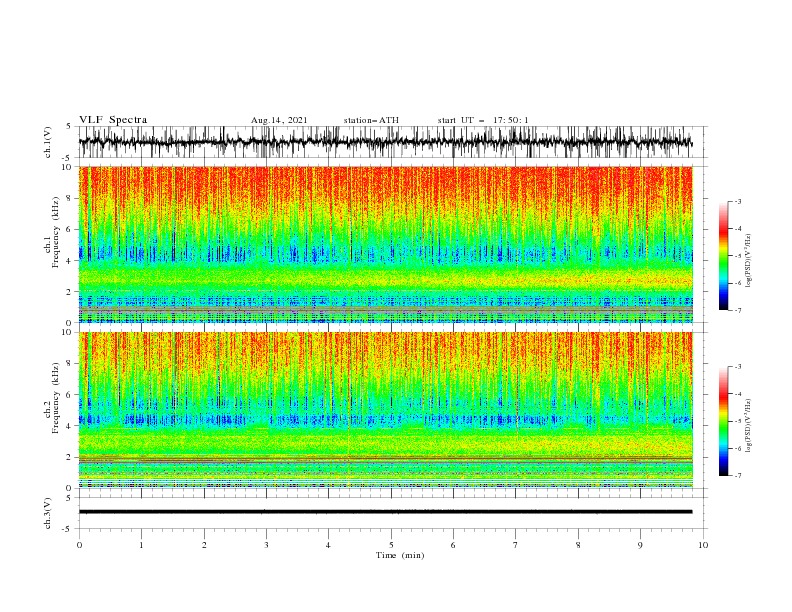Click the "ch.3(V)" axis label
792x612 pixels.
[x=48, y=513]
